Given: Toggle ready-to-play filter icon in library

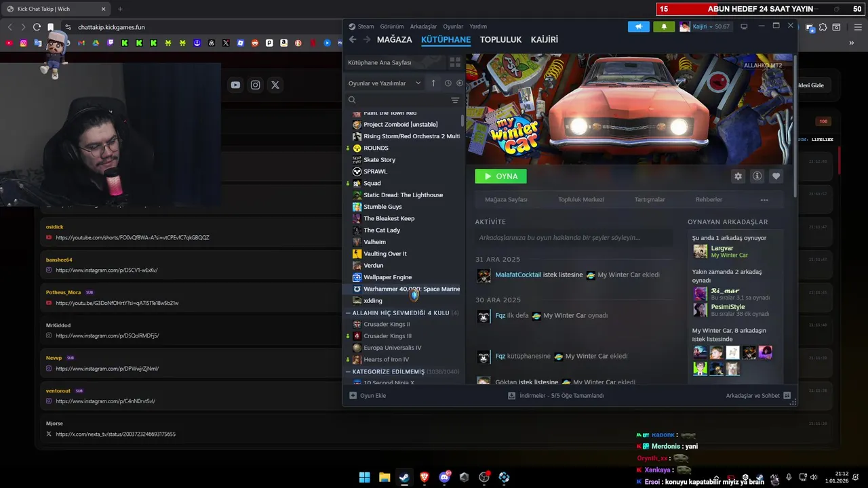Looking at the screenshot, I should click(x=459, y=83).
